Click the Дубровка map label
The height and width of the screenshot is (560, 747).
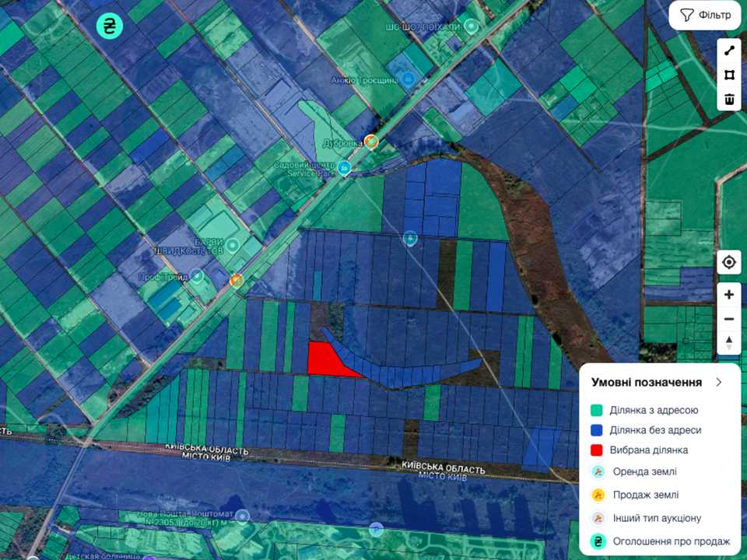[x=342, y=143]
